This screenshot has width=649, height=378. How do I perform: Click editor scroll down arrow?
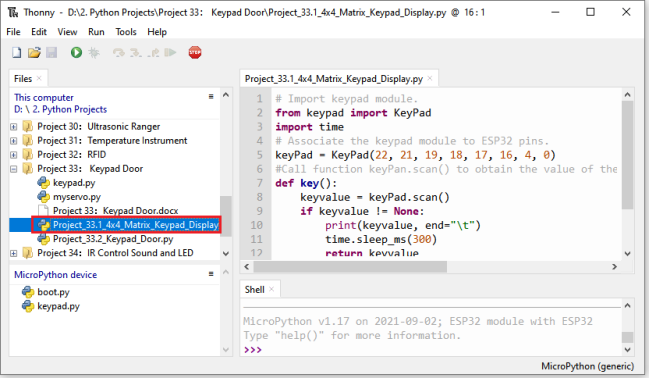pyautogui.click(x=627, y=253)
